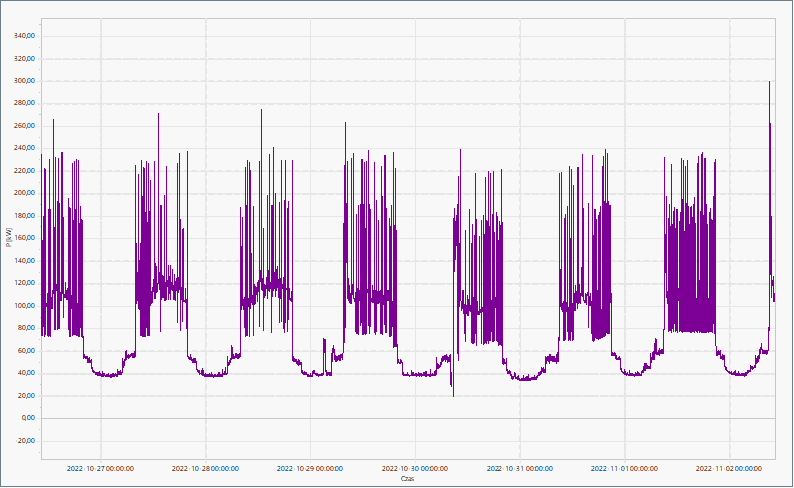Click the 340,00 y-axis value label
This screenshot has height=488, width=794.
(24, 36)
